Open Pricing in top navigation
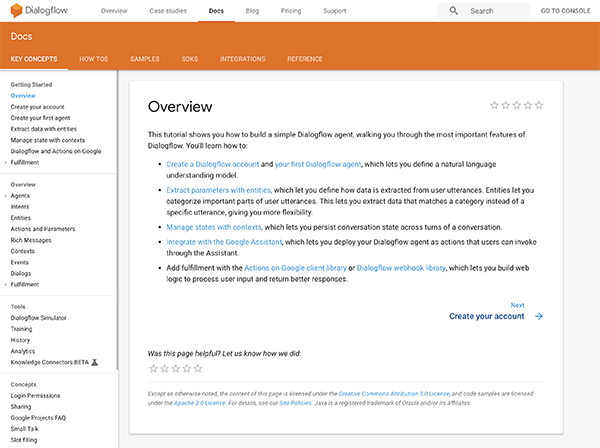Screen dimensions: 600x448 [x=291, y=11]
